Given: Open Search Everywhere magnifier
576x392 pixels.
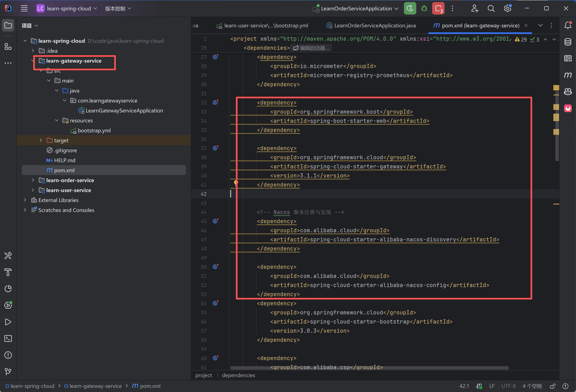Looking at the screenshot, I should (491, 9).
